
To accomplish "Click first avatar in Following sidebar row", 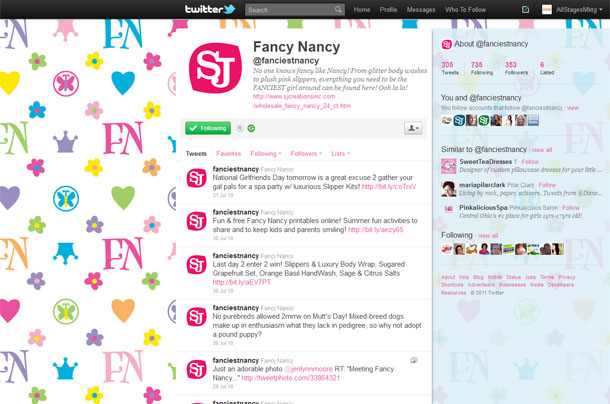I will click(447, 249).
